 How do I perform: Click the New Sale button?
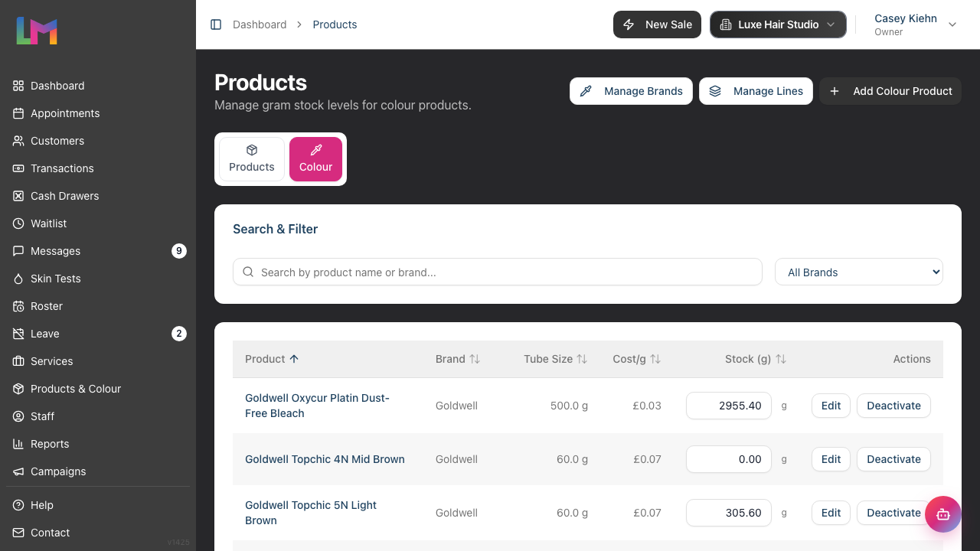click(x=657, y=24)
